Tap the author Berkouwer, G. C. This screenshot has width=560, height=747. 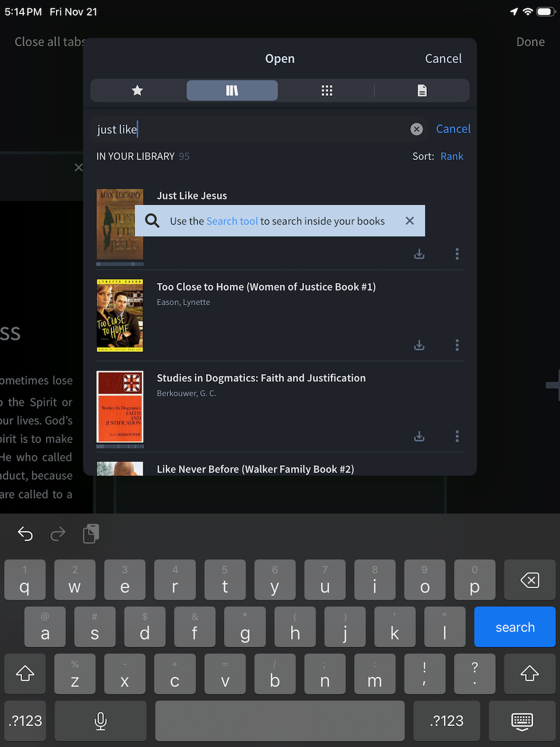187,393
